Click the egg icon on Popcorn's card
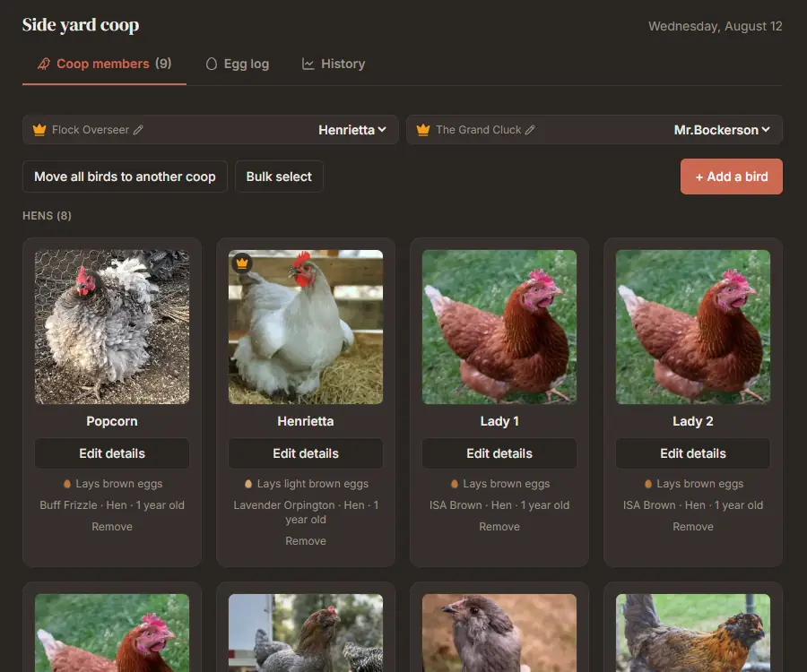 (67, 484)
